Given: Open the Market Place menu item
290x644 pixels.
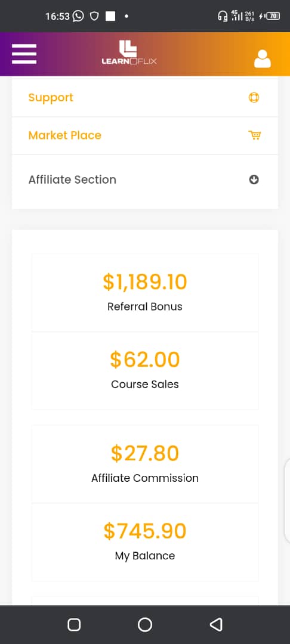Looking at the screenshot, I should [145, 135].
